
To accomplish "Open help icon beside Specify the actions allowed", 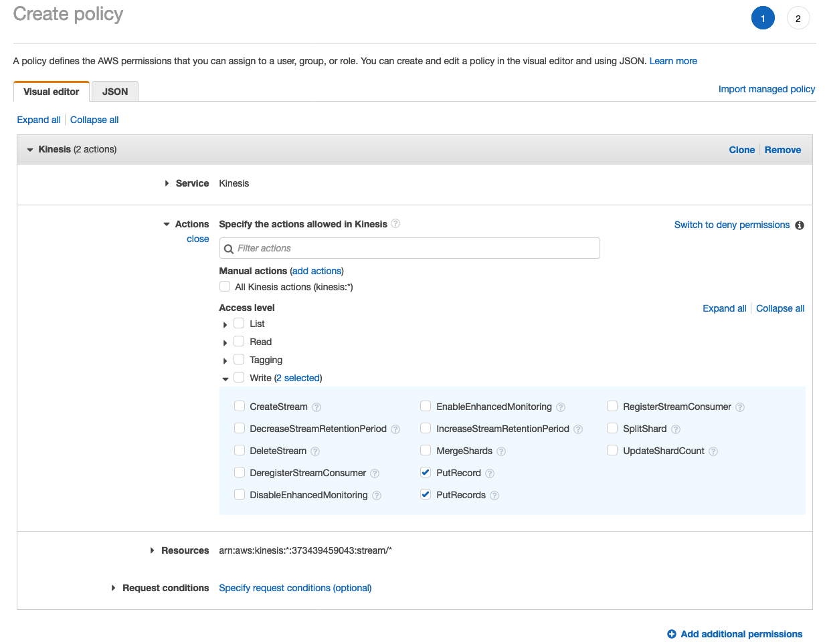I will click(x=395, y=224).
